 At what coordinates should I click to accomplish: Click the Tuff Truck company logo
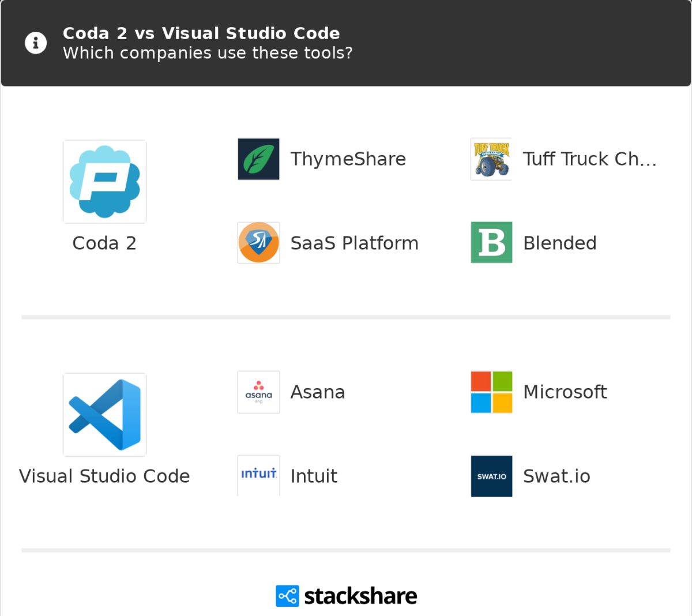click(x=491, y=159)
